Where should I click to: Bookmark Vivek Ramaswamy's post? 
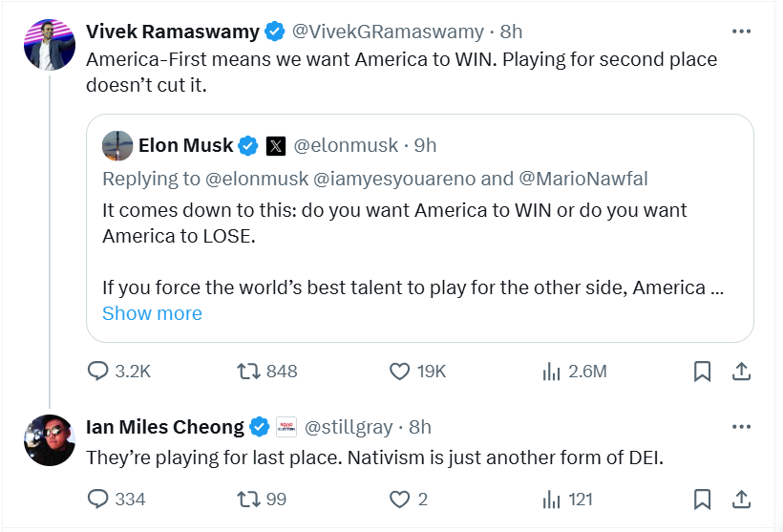[x=702, y=371]
